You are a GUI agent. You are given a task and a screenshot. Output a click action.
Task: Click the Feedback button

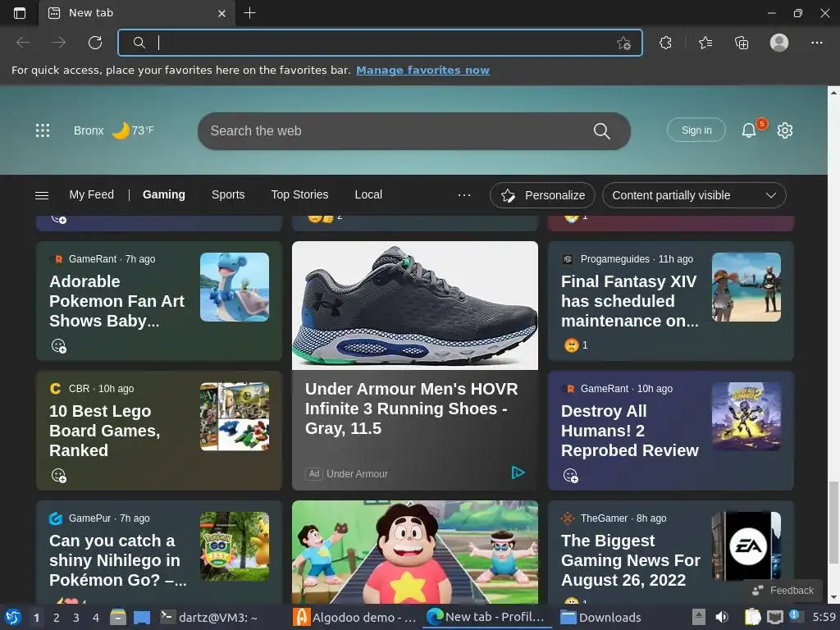coord(783,591)
